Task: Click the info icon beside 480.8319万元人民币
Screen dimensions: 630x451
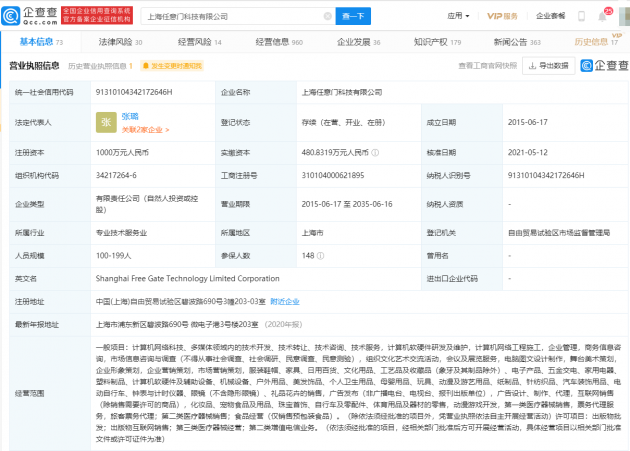Action: [x=375, y=153]
